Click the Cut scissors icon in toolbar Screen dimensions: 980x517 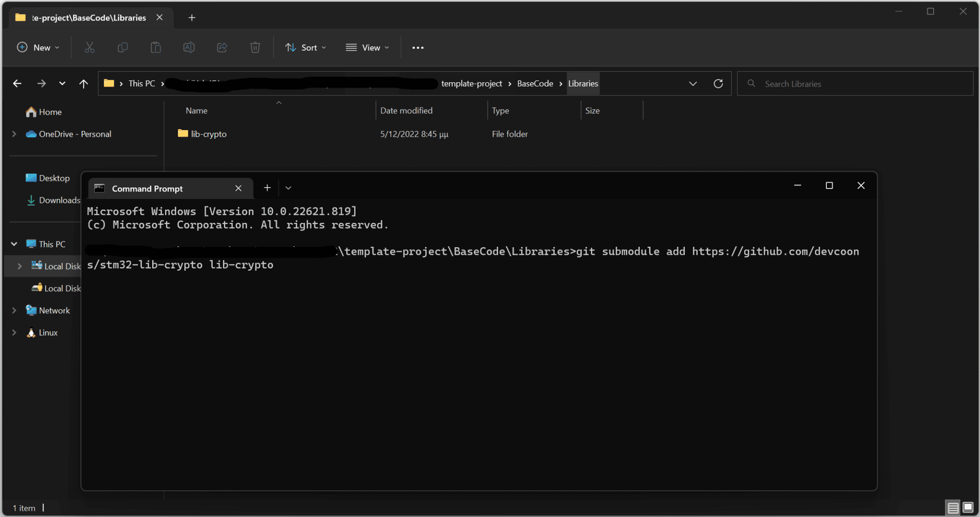(89, 47)
